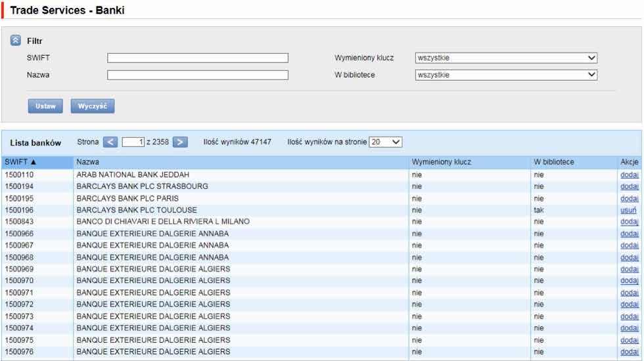The height and width of the screenshot is (361, 644).
Task: Click the Ilość wyników 47147 text
Action: [237, 142]
